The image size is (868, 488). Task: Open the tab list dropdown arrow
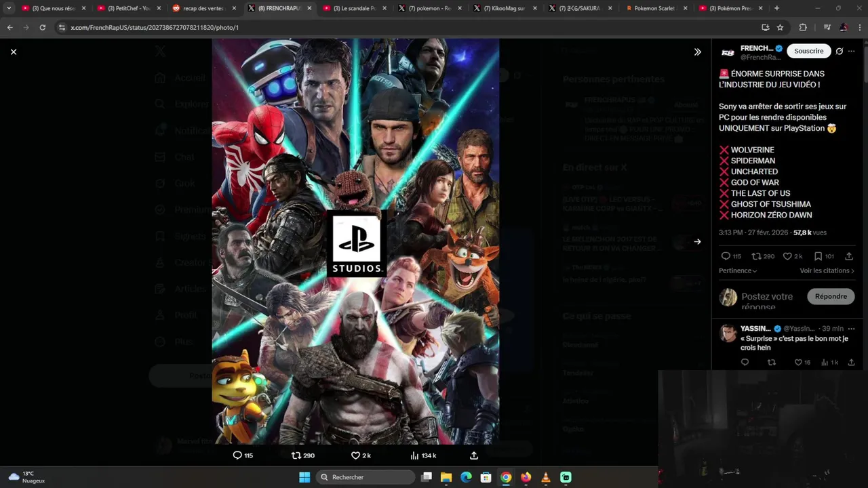tap(9, 8)
